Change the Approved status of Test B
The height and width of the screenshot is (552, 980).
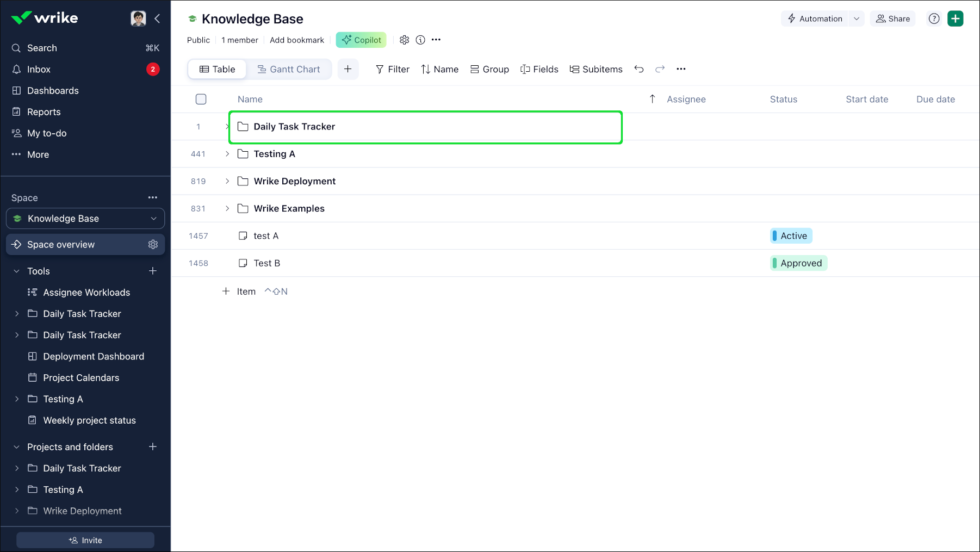click(798, 263)
